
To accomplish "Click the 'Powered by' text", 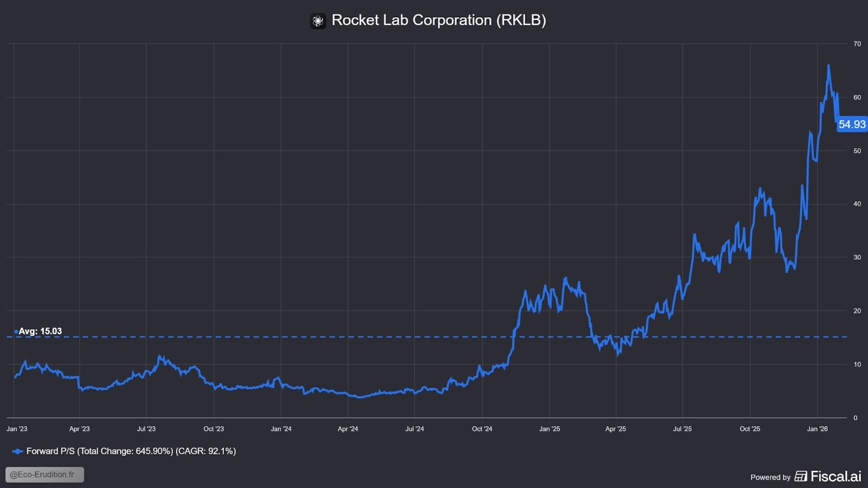I will [770, 477].
